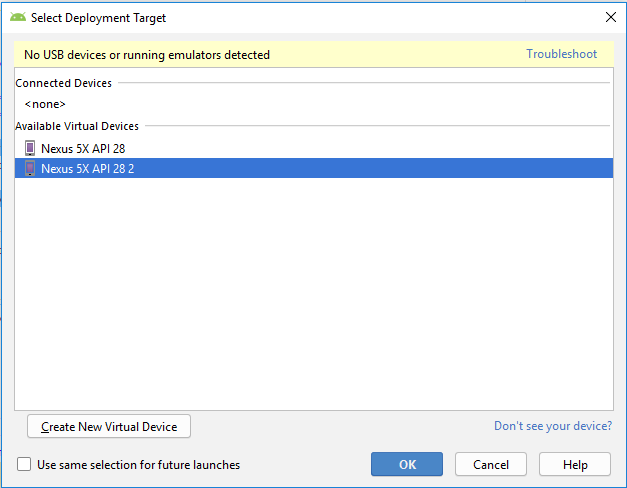Viewport: 627px width, 488px height.
Task: Click the phone icon for Nexus 5X API 28
Action: [30, 148]
